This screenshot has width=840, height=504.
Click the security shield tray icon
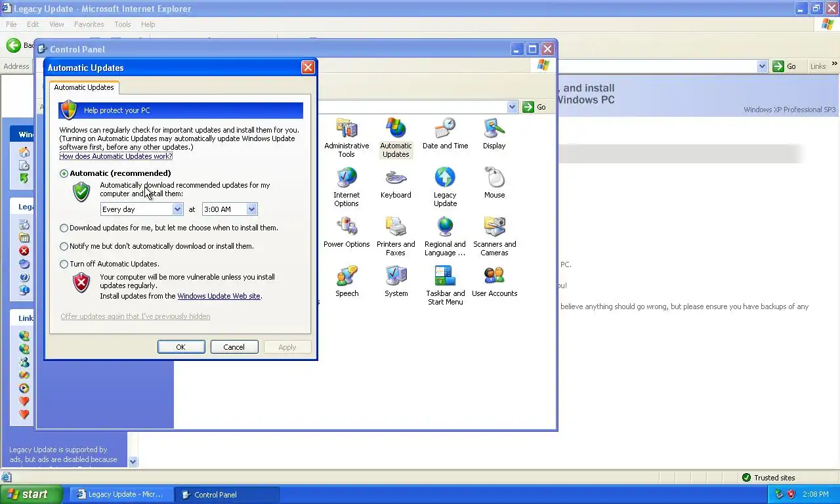pos(791,494)
